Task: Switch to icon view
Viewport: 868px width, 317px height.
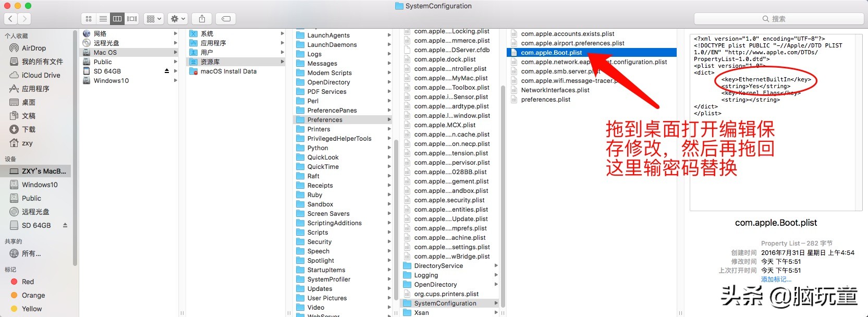Action: [x=89, y=19]
